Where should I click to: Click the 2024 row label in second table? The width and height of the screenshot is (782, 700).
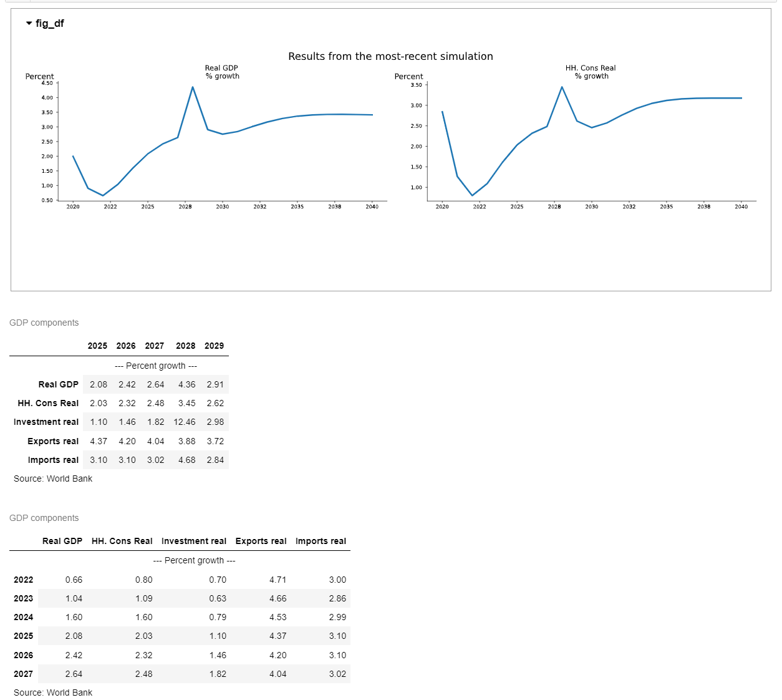pyautogui.click(x=24, y=617)
